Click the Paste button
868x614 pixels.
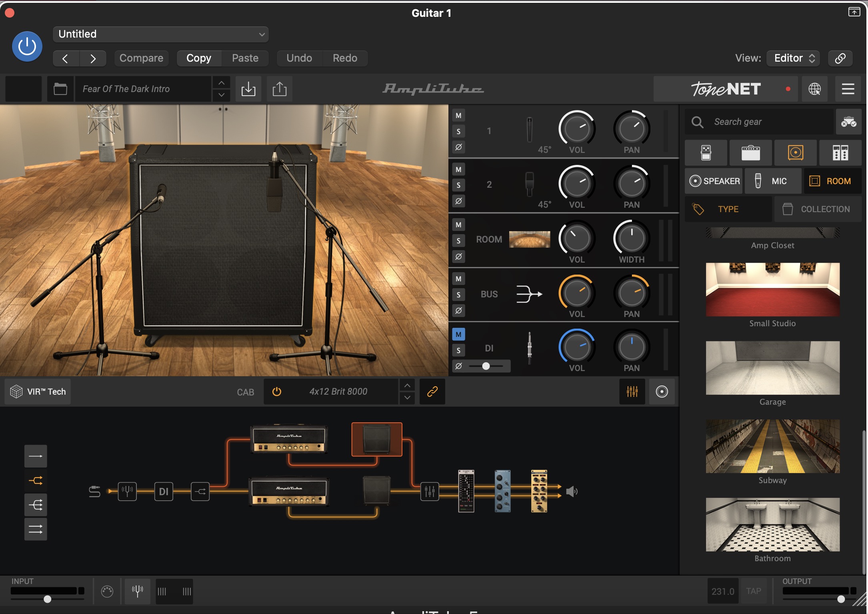click(x=245, y=58)
